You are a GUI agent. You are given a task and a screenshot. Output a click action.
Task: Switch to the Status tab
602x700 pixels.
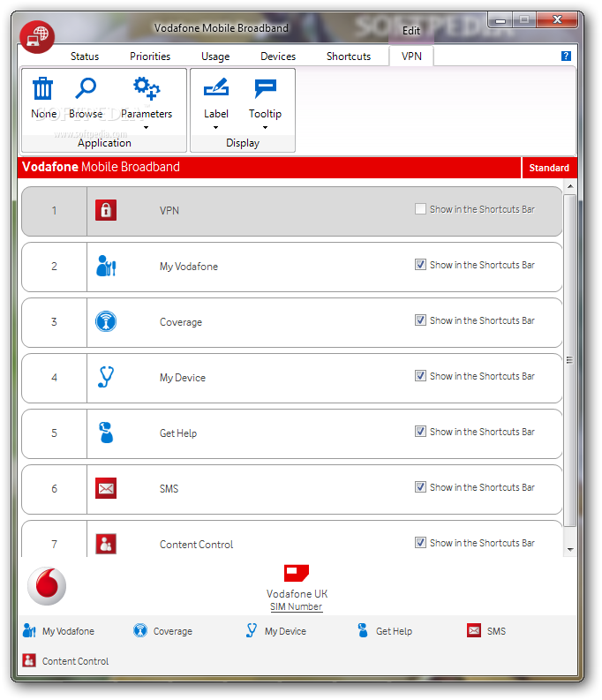(85, 56)
